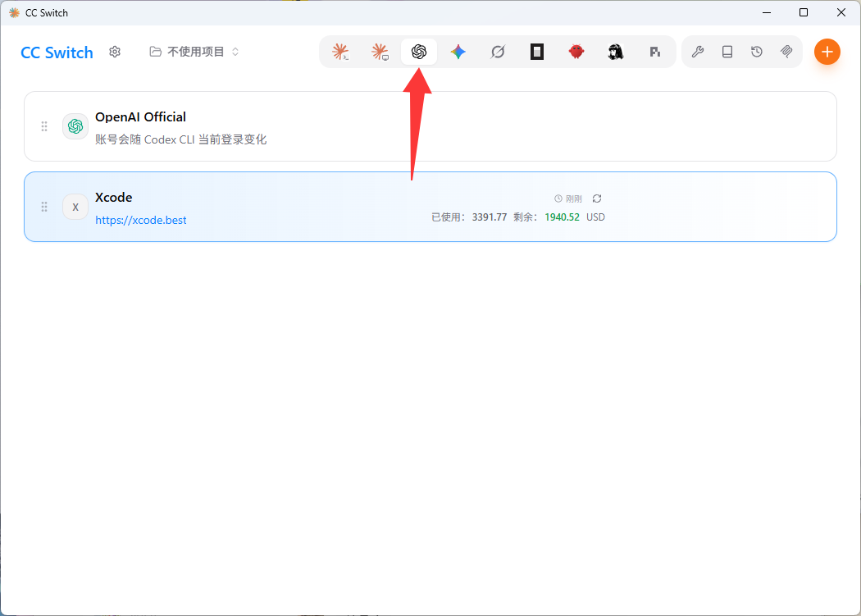Click the CC Switch title bar app icon

click(x=14, y=12)
